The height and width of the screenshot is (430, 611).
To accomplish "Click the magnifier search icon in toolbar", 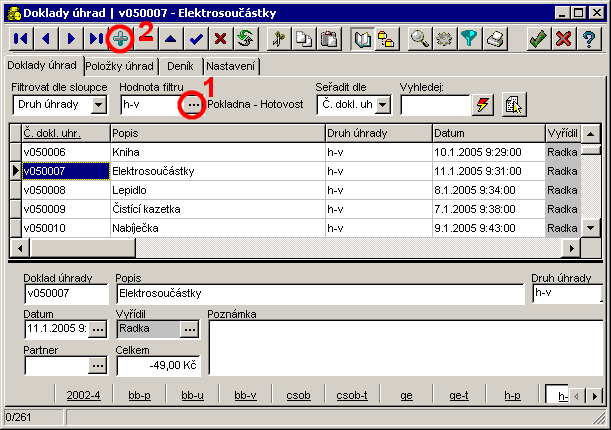I will pos(420,39).
